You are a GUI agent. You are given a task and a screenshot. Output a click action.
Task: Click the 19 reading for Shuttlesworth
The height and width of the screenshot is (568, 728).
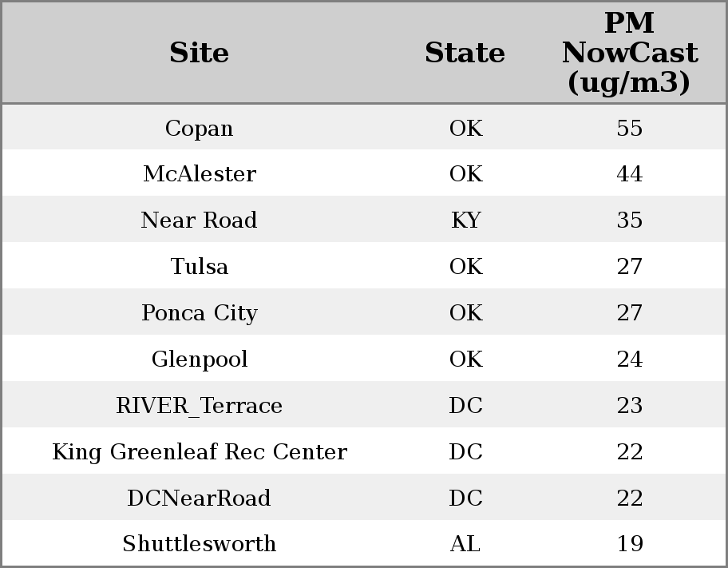[x=629, y=544]
